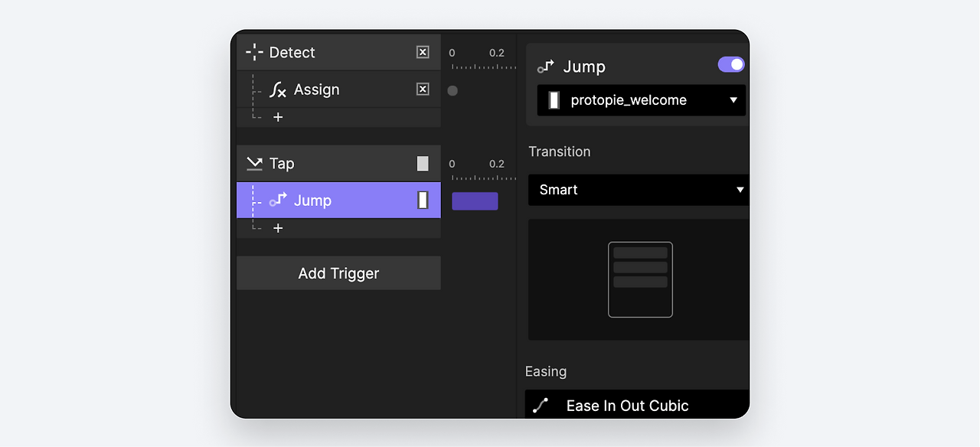Click the Assign formula icon
The height and width of the screenshot is (447, 980).
pos(278,90)
